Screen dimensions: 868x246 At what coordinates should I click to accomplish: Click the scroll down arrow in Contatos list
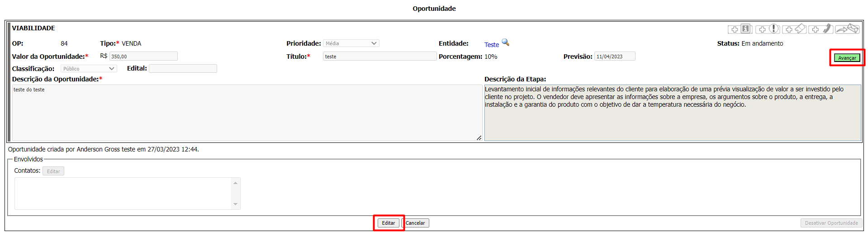tap(235, 204)
